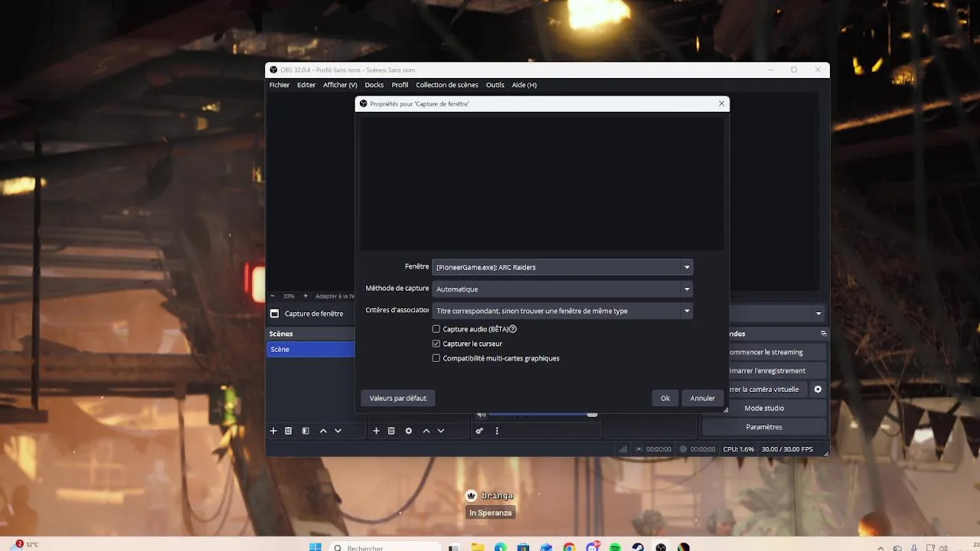Zoom in preview with plus icon

click(305, 296)
